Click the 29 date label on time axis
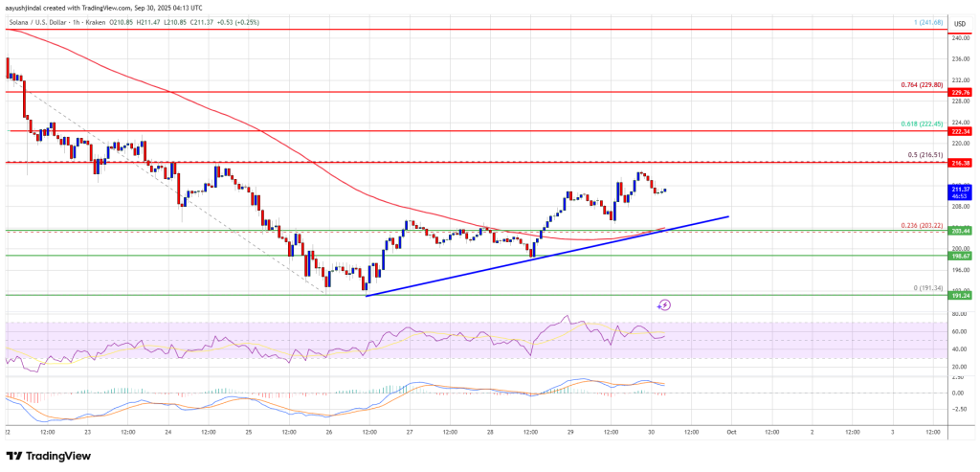 571,432
